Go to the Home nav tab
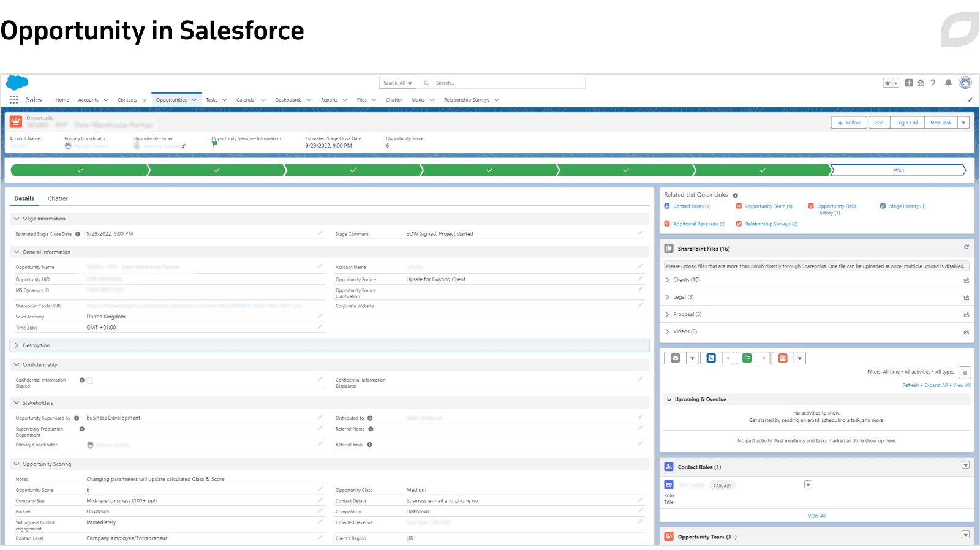The width and height of the screenshot is (980, 550). (x=62, y=100)
